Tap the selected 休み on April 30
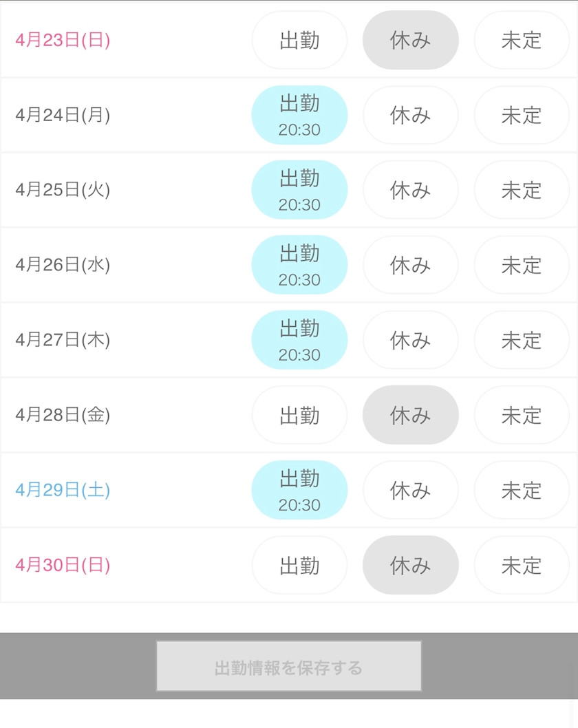The image size is (578, 728). pos(410,566)
